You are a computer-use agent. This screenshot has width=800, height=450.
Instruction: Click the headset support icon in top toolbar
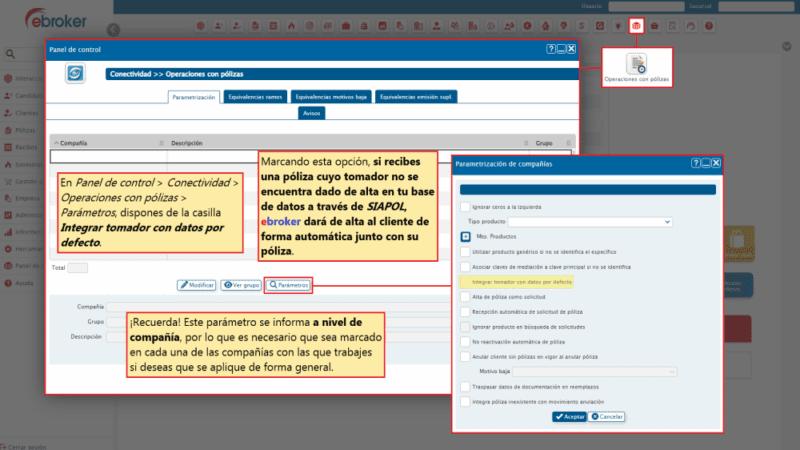coord(691,26)
